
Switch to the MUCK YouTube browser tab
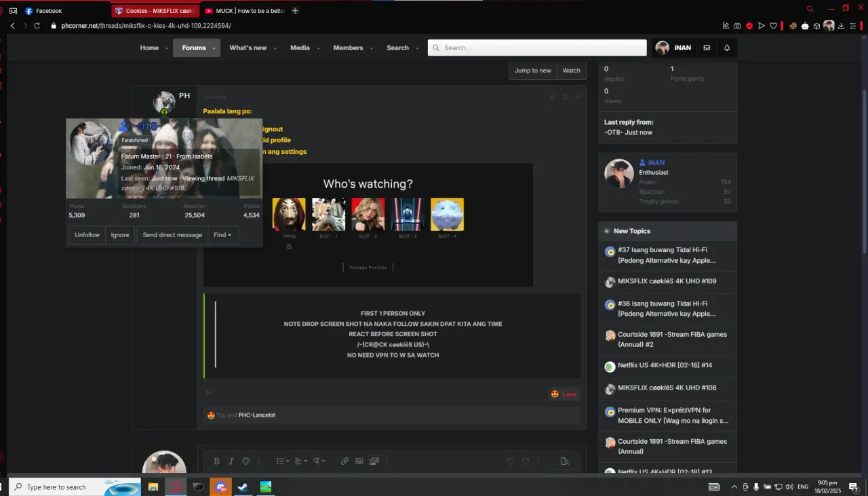pos(244,11)
